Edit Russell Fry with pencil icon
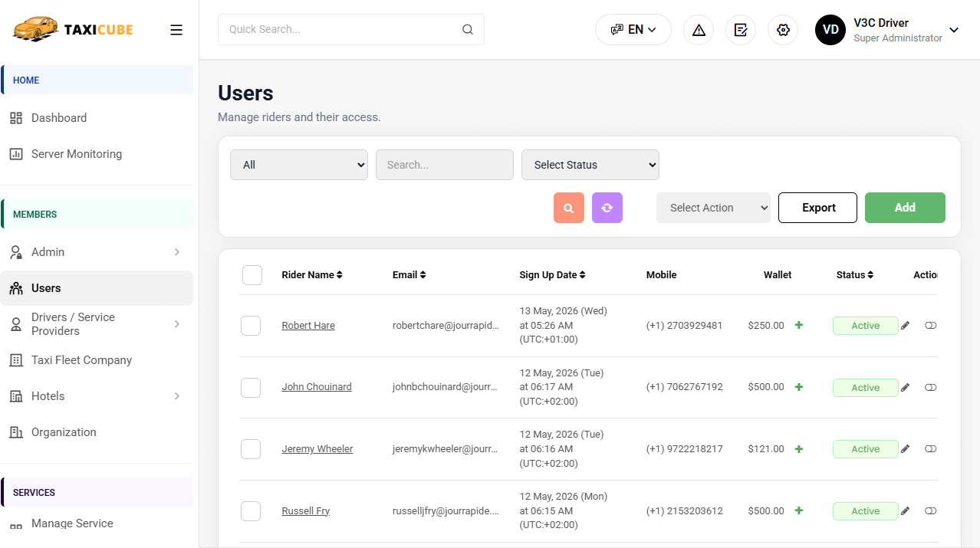This screenshot has height=548, width=980. coord(905,510)
